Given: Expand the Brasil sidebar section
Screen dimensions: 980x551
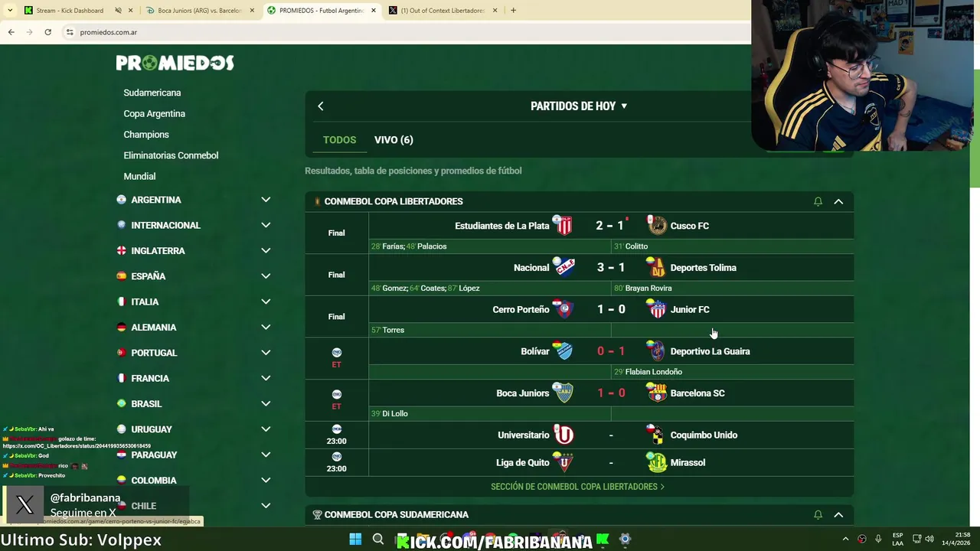Looking at the screenshot, I should point(266,403).
